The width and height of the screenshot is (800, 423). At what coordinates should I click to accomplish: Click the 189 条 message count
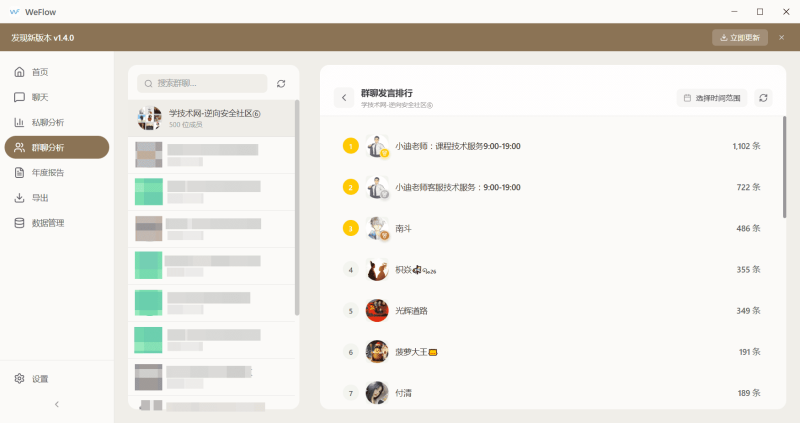pos(749,393)
